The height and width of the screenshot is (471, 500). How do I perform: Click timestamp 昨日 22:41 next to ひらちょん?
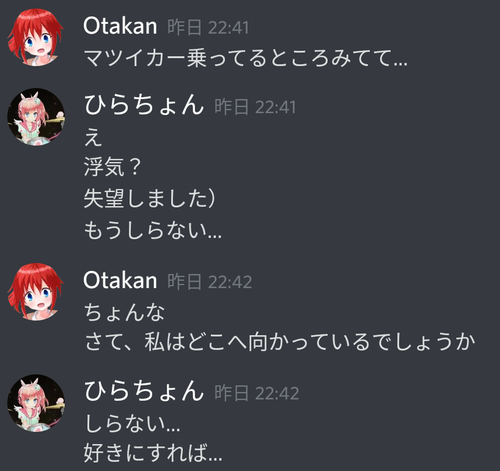(x=255, y=107)
